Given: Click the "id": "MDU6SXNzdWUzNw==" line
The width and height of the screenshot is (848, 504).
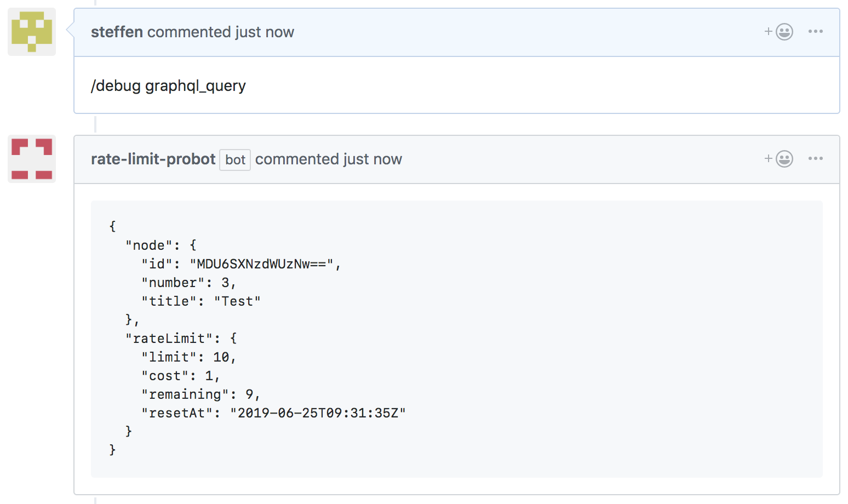Looking at the screenshot, I should click(x=241, y=264).
